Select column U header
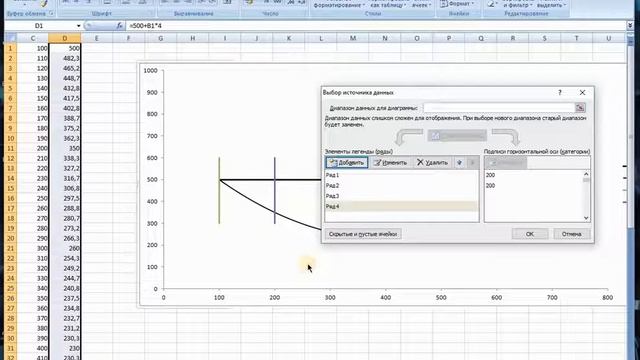 (x=609, y=38)
